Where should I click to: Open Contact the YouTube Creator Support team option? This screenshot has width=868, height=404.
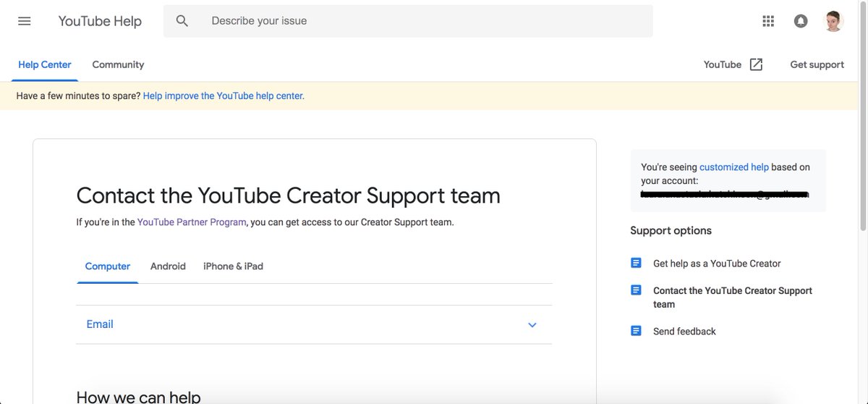click(x=732, y=297)
